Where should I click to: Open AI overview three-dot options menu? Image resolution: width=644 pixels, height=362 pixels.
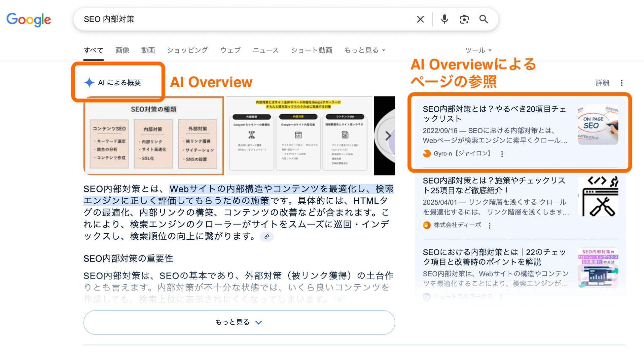622,83
